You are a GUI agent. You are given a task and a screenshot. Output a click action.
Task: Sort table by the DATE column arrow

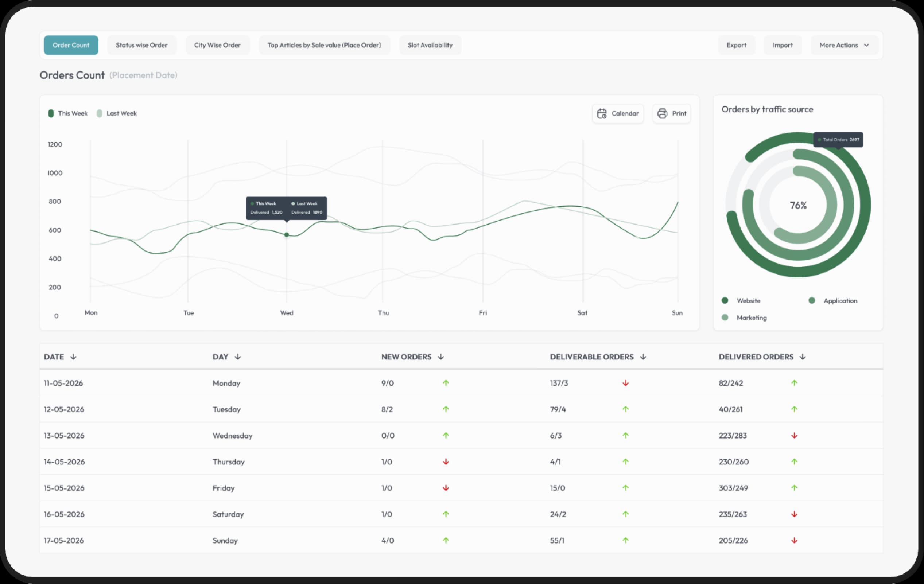click(x=73, y=357)
